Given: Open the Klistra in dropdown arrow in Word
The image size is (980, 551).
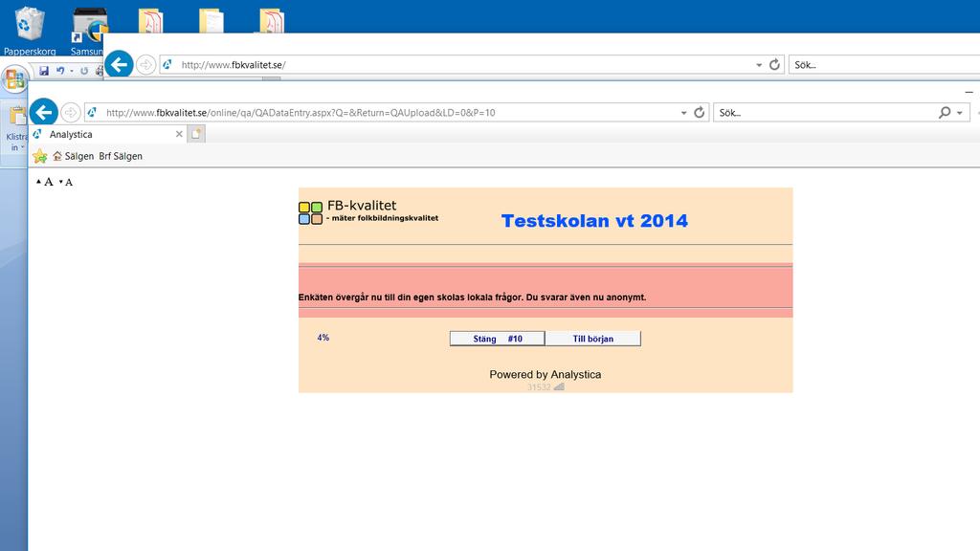Looking at the screenshot, I should [23, 148].
